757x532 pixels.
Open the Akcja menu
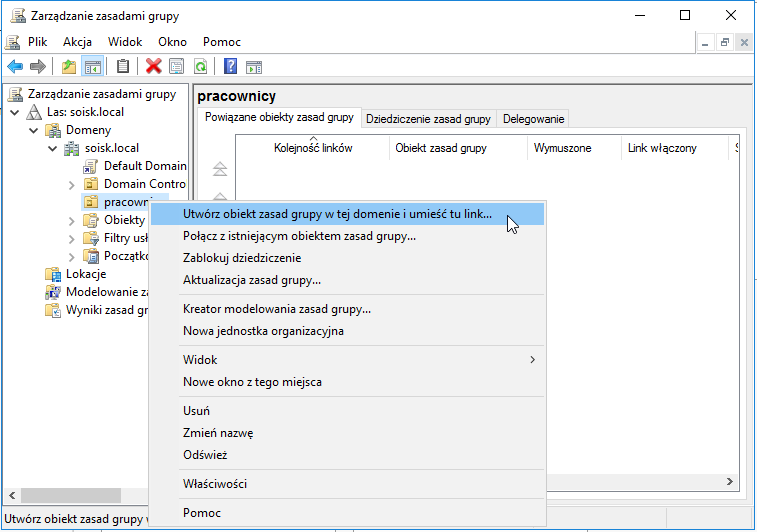click(x=77, y=42)
